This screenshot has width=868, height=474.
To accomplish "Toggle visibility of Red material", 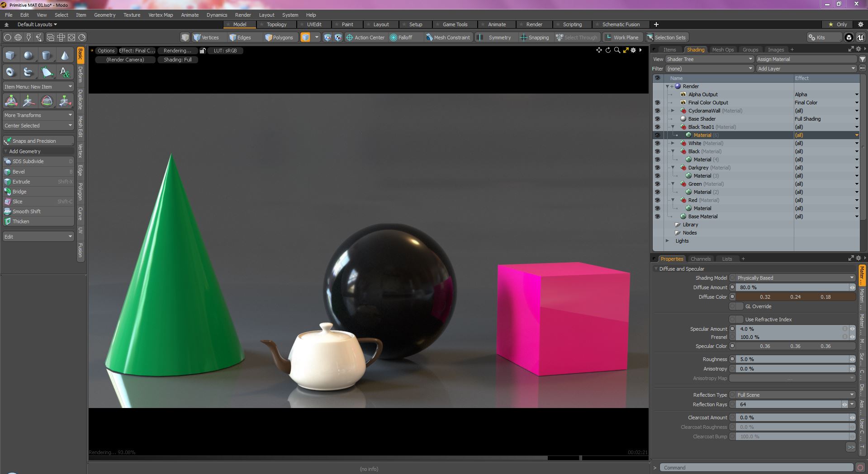I will point(657,200).
